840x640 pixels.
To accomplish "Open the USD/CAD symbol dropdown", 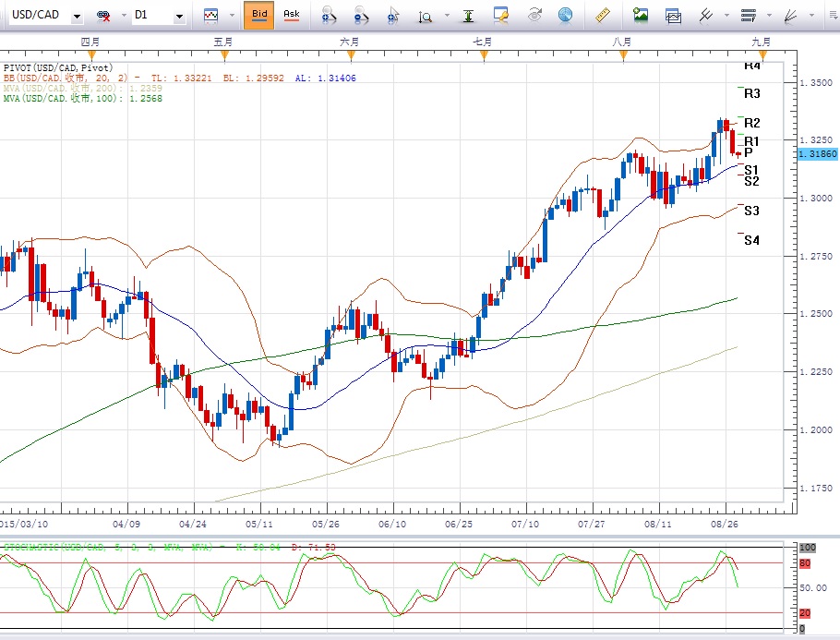I will point(76,16).
